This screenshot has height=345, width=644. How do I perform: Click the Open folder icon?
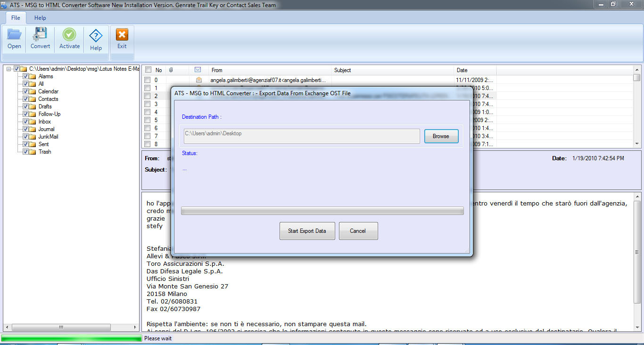15,34
